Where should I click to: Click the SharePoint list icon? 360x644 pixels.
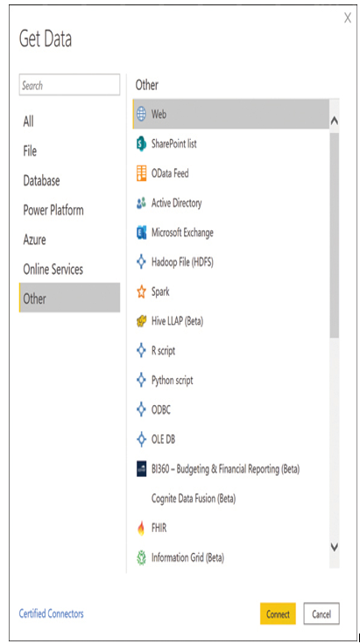(x=141, y=143)
